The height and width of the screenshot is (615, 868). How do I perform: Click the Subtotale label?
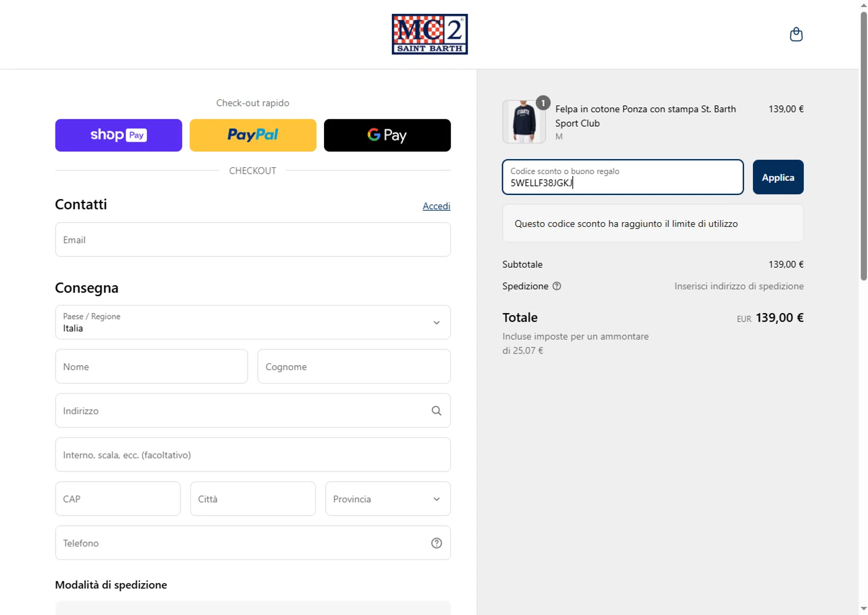(523, 264)
